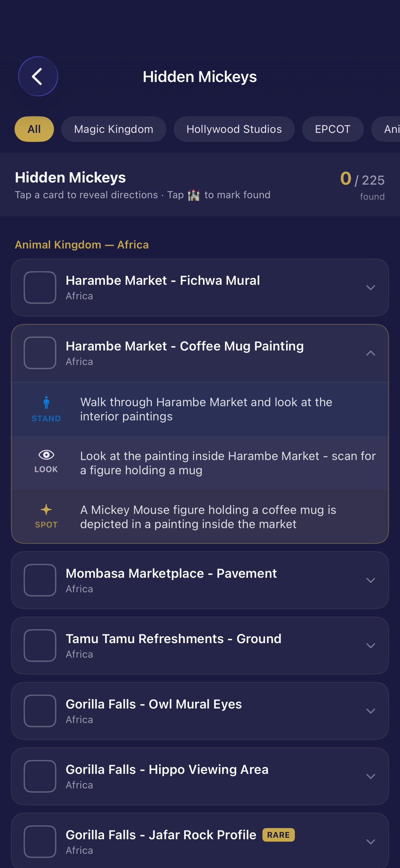
Task: Toggle found box for Tamu Tamu Refreshments
Action: (x=40, y=645)
